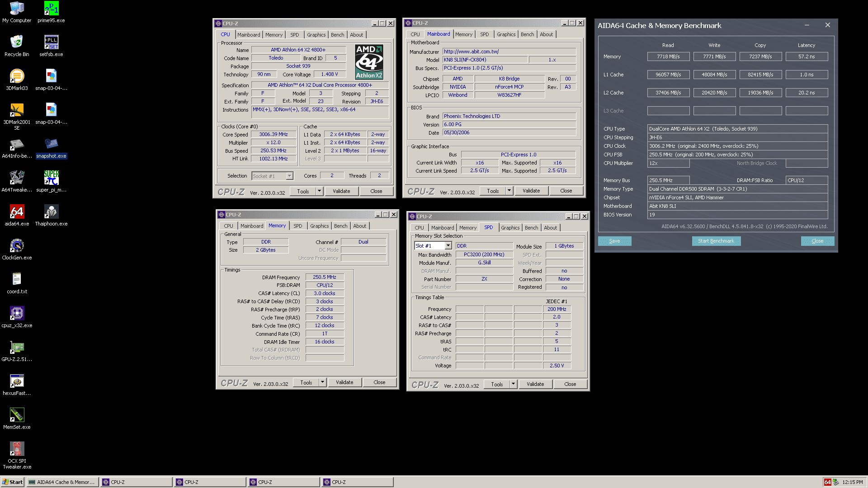Image resolution: width=868 pixels, height=488 pixels.
Task: Open OCX SPI Tweaker.exe icon
Action: [17, 455]
